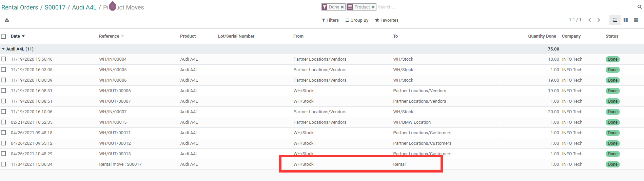The width and height of the screenshot is (644, 181).
Task: Sort by Date column header
Action: click(x=18, y=36)
